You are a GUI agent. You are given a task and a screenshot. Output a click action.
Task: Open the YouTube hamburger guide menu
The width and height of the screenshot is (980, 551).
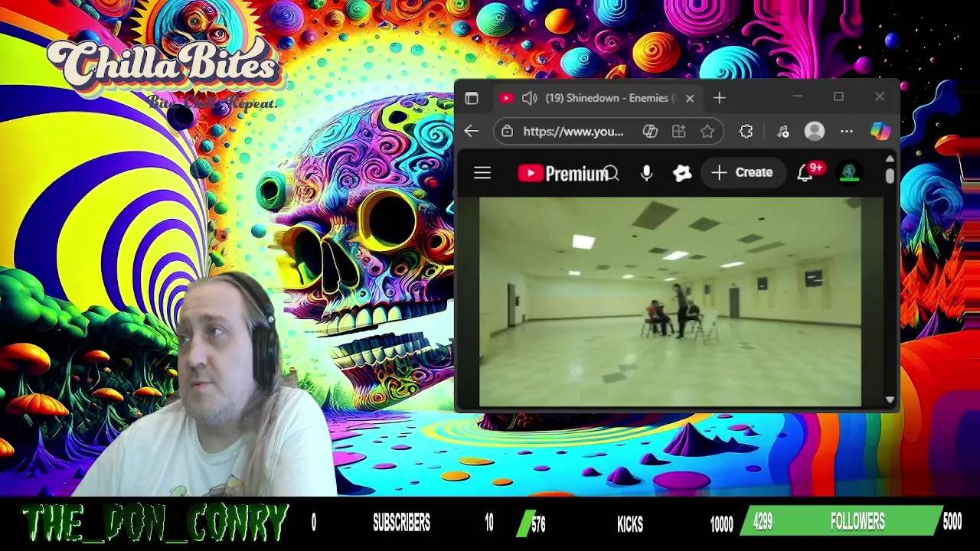(x=482, y=173)
